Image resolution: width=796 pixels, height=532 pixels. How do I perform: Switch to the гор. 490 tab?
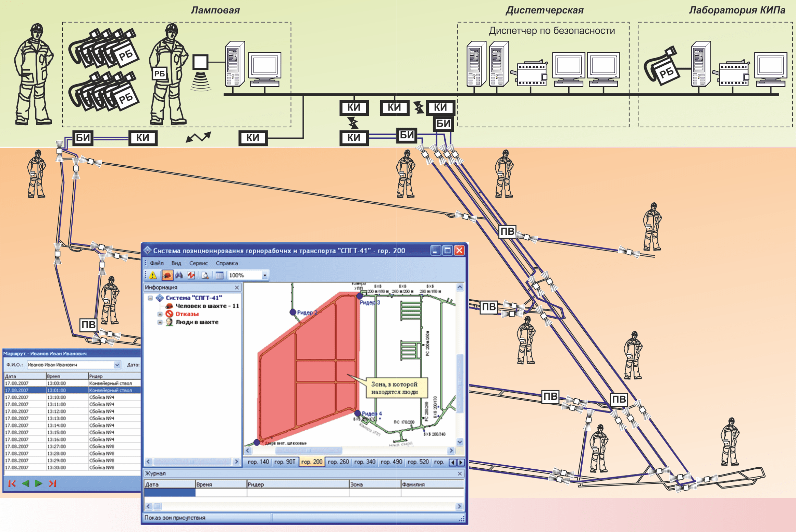point(391,462)
